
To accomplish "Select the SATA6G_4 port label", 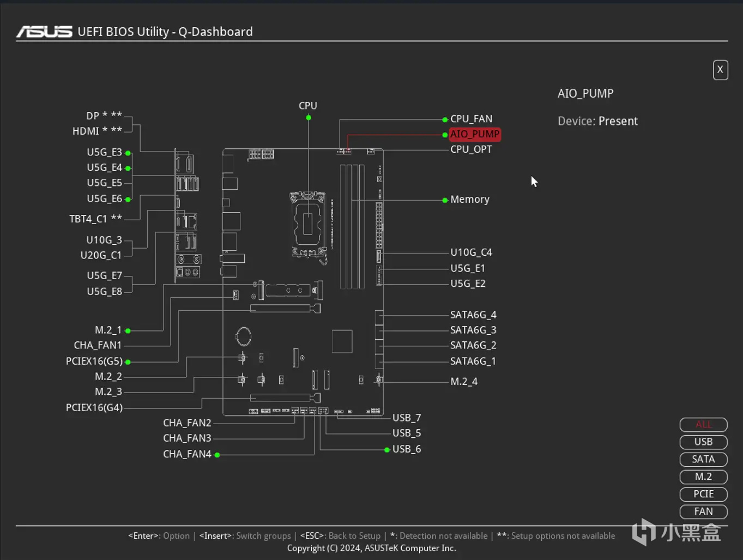I will tap(473, 315).
